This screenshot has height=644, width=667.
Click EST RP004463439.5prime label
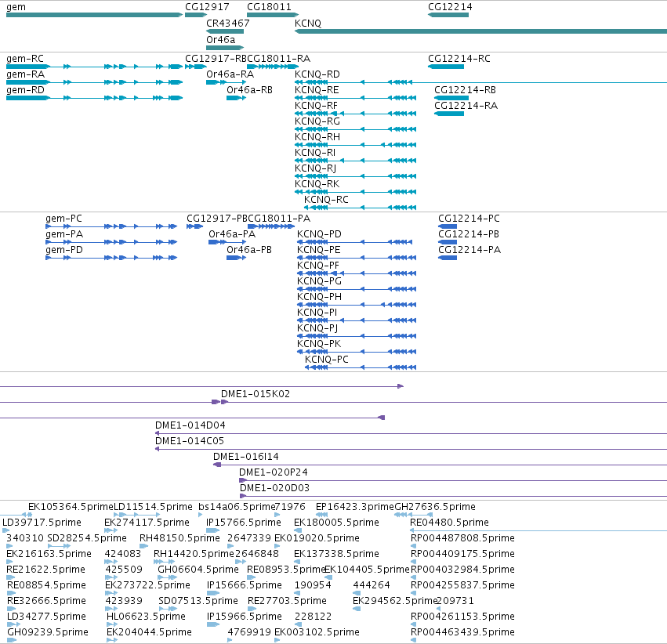click(462, 631)
